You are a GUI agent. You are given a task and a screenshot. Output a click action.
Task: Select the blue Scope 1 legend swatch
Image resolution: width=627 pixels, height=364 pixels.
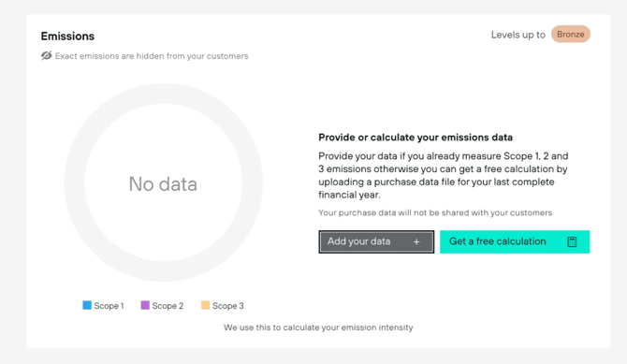(87, 305)
